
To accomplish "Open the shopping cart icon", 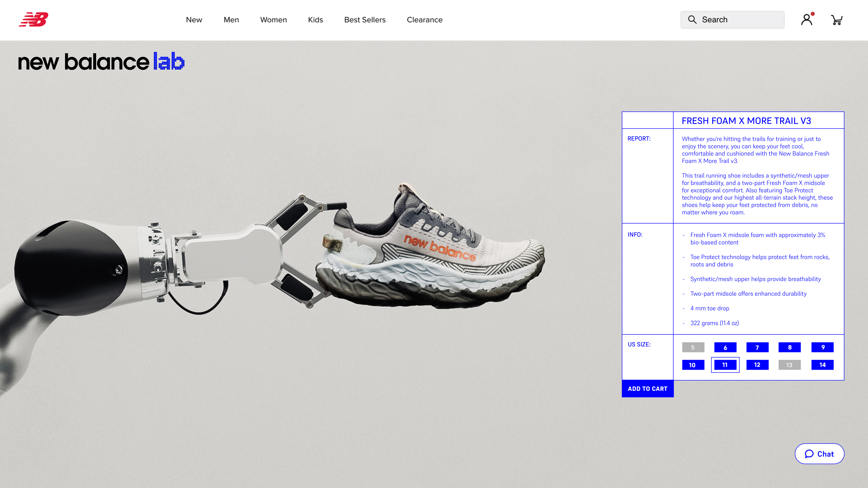I will coord(836,20).
